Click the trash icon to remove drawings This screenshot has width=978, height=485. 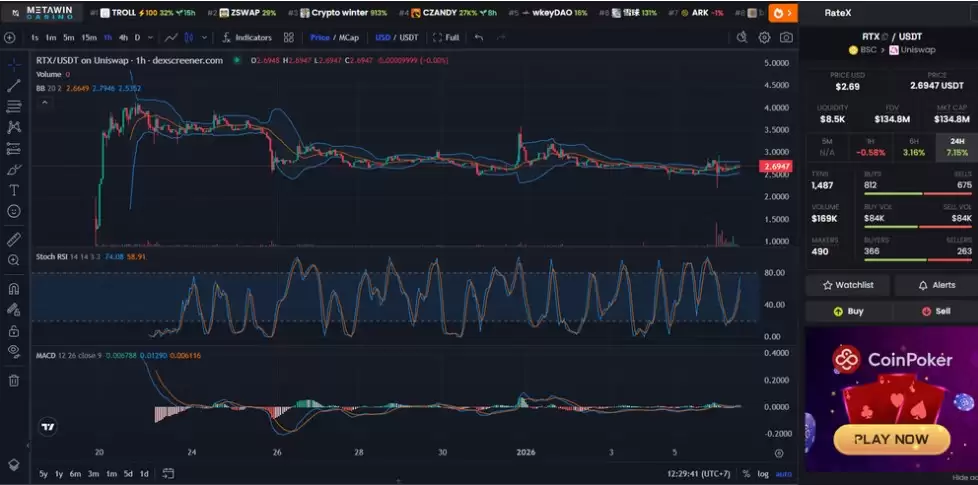coord(14,380)
